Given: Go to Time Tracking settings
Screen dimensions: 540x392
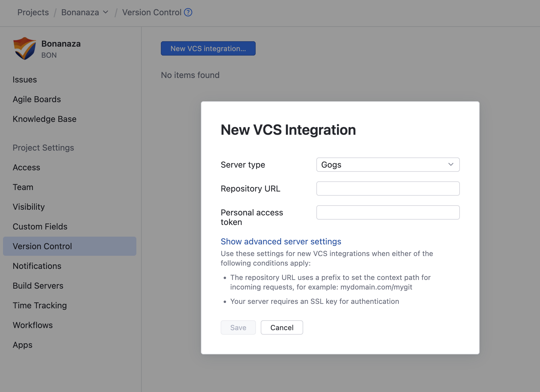Looking at the screenshot, I should 40,306.
